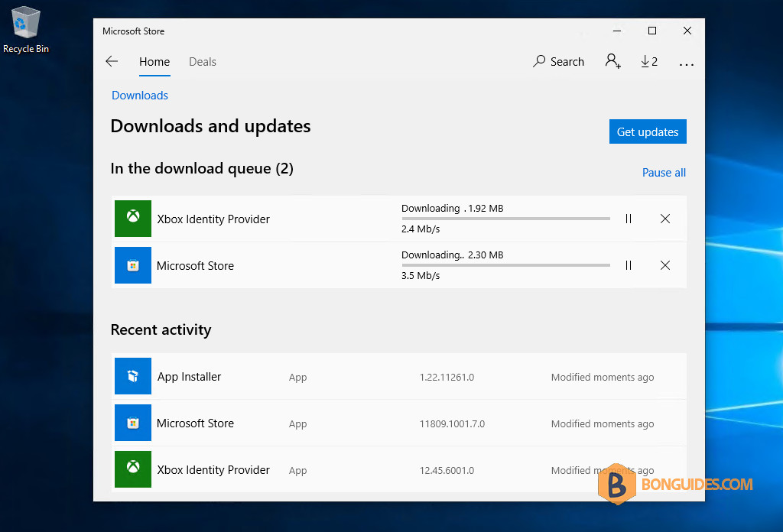Cancel the Microsoft Store download
The height and width of the screenshot is (532, 783).
pyautogui.click(x=665, y=265)
